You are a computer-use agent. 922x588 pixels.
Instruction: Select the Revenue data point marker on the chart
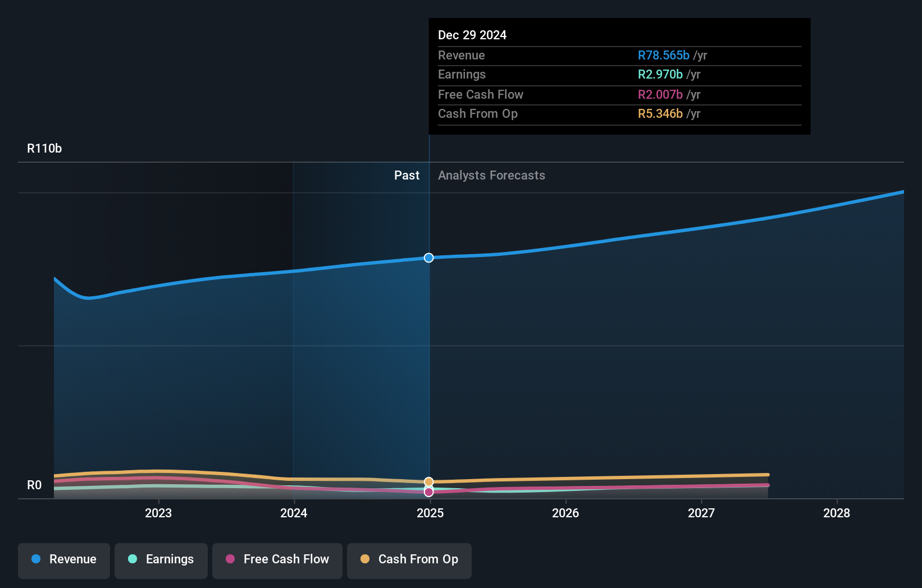(x=428, y=258)
